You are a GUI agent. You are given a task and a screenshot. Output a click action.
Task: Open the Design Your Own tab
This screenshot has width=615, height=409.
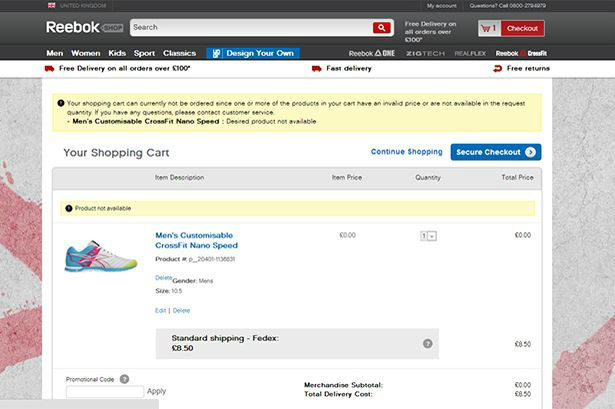[253, 53]
